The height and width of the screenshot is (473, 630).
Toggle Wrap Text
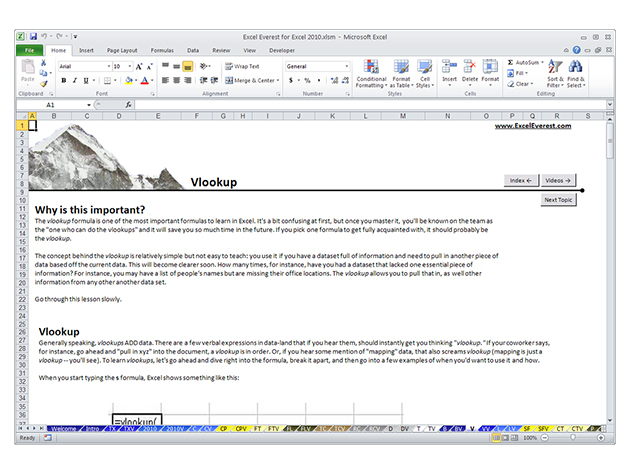(242, 66)
